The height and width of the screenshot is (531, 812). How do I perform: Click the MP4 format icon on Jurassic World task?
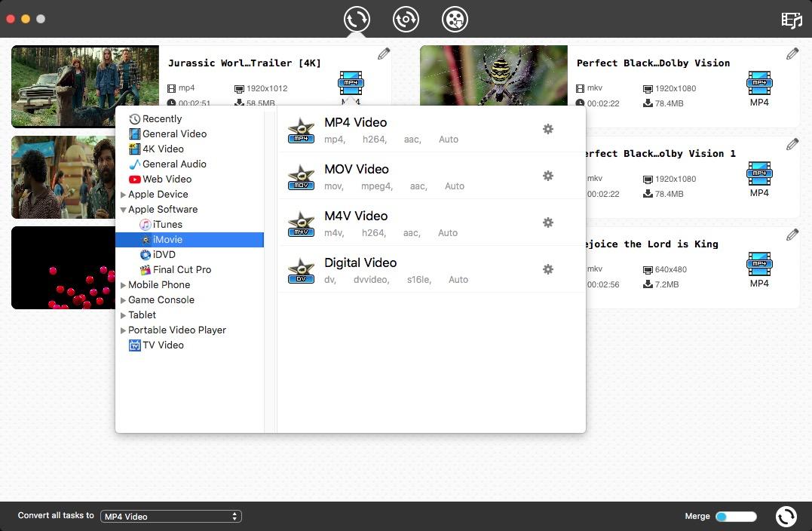[351, 84]
